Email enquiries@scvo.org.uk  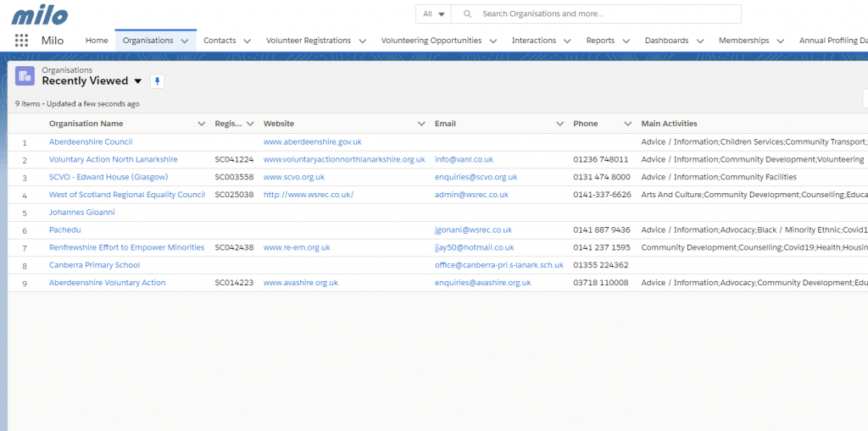coord(476,177)
